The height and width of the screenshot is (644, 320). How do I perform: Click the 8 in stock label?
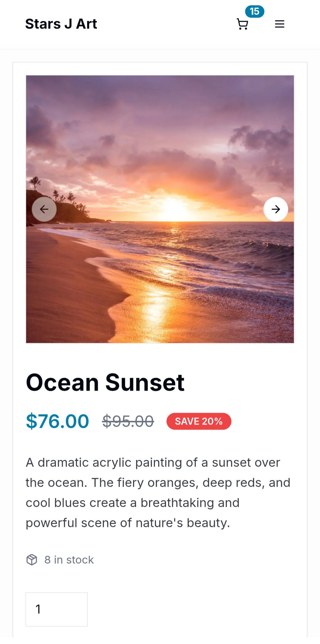point(69,559)
